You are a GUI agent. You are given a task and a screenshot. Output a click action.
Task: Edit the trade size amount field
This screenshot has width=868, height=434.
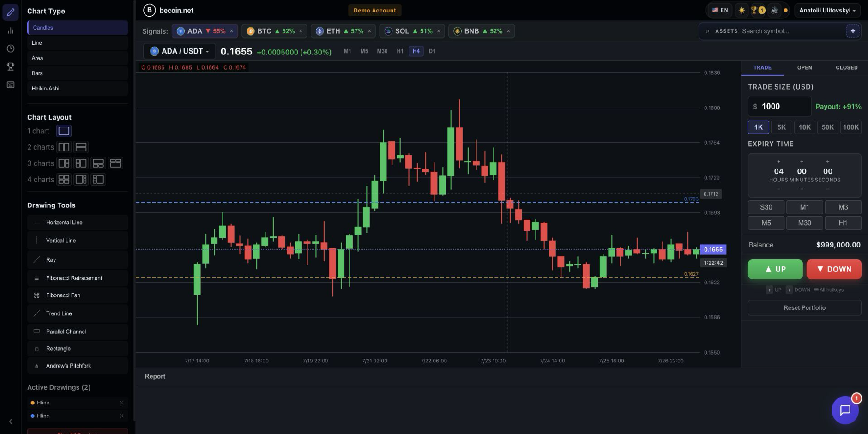[x=780, y=107]
